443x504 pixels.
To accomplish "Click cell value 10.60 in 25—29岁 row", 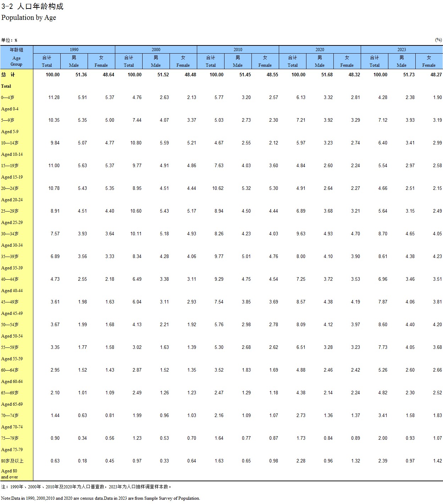I will [136, 211].
